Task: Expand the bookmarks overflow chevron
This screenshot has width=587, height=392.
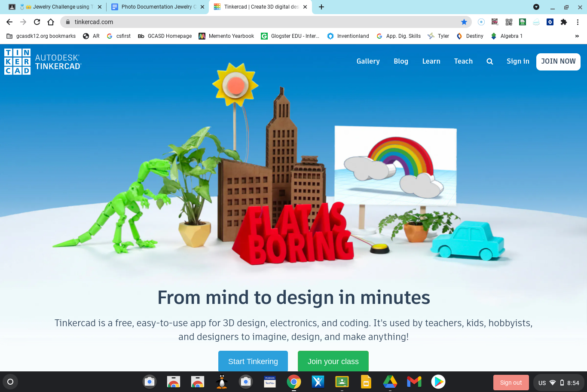Action: coord(577,36)
